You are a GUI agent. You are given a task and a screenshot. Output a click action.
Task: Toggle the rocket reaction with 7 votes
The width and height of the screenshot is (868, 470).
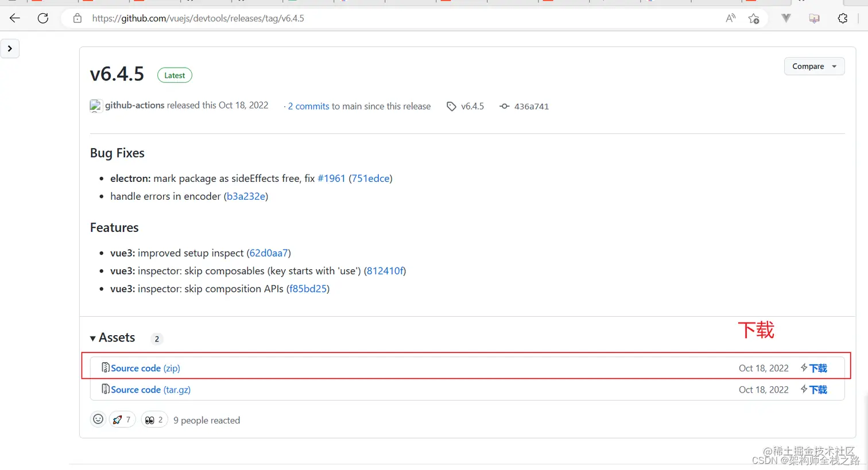[x=122, y=419]
